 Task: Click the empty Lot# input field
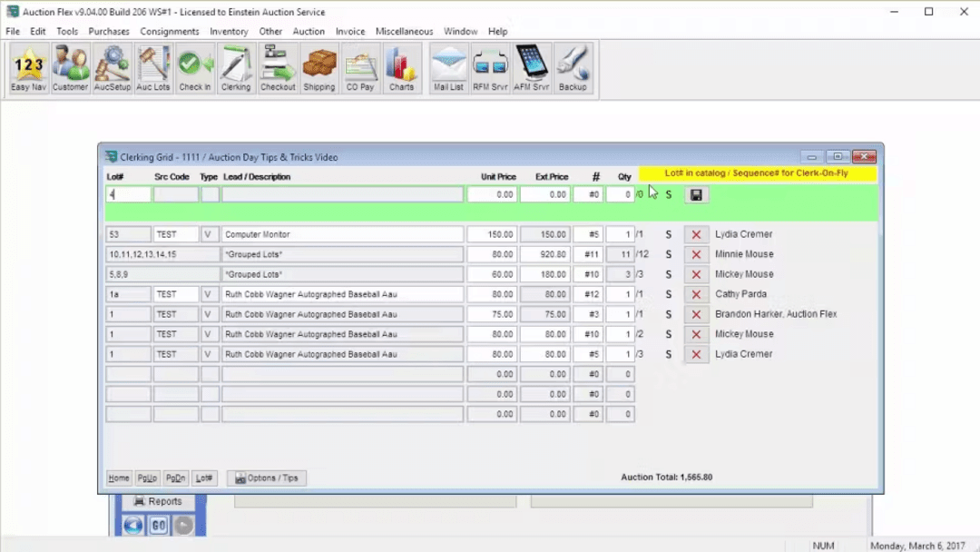coord(127,194)
